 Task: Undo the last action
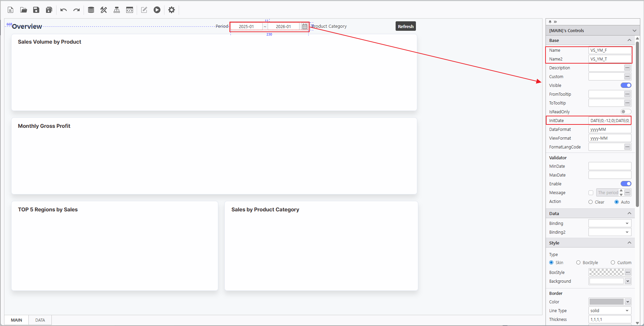tap(64, 10)
